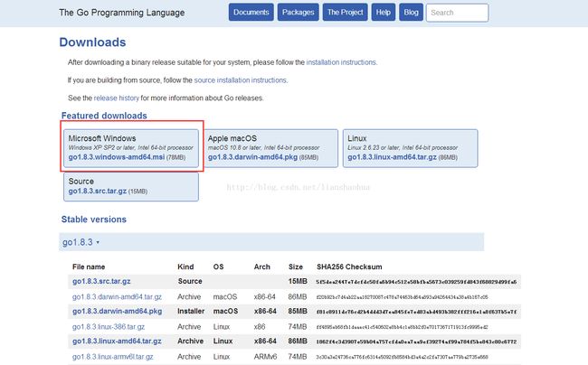Collapse the go1.8.3 stable version section

[x=81, y=242]
